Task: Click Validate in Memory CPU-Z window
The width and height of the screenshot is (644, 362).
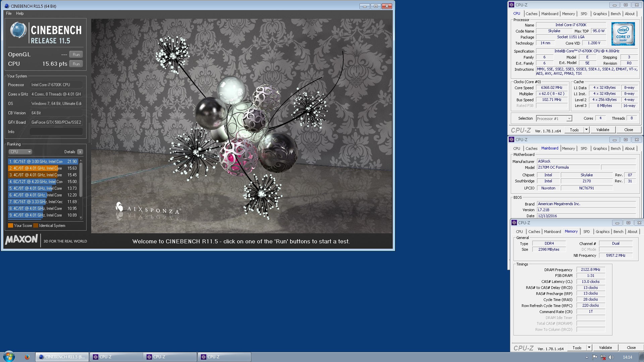Action: coord(605,348)
